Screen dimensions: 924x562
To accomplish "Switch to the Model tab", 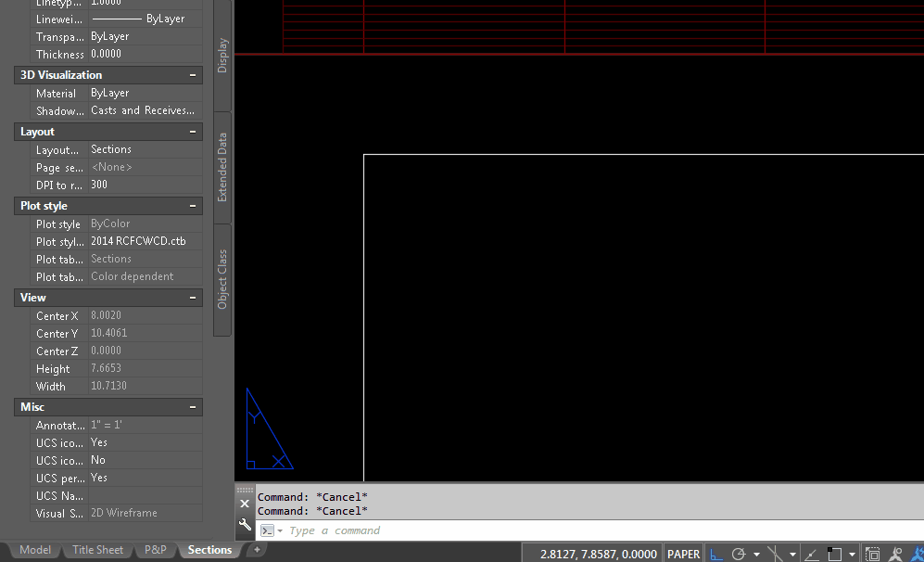I will click(34, 549).
